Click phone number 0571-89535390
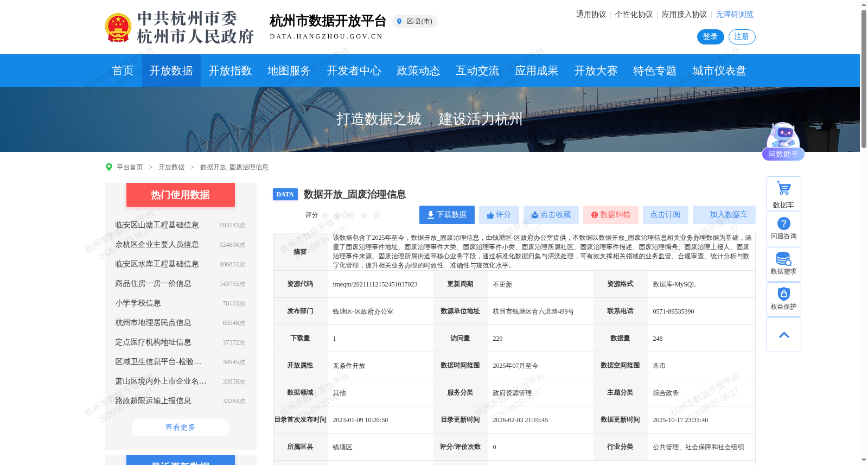This screenshot has height=465, width=868. click(674, 311)
